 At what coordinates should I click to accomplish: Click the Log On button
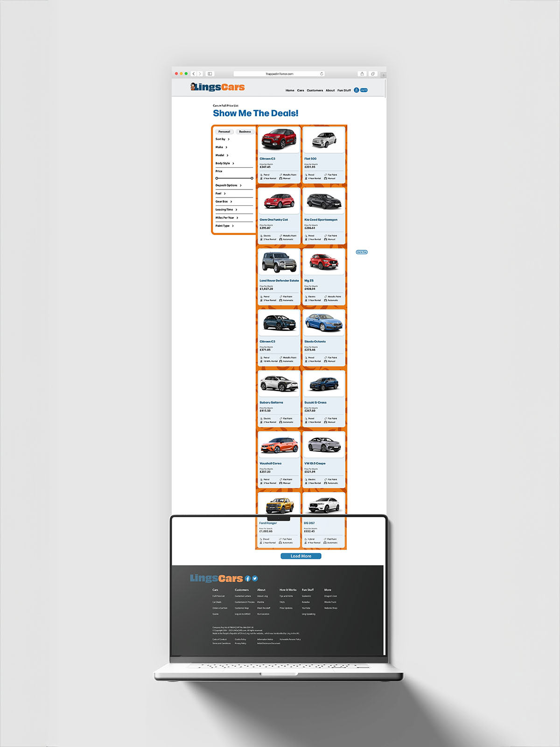pos(364,90)
